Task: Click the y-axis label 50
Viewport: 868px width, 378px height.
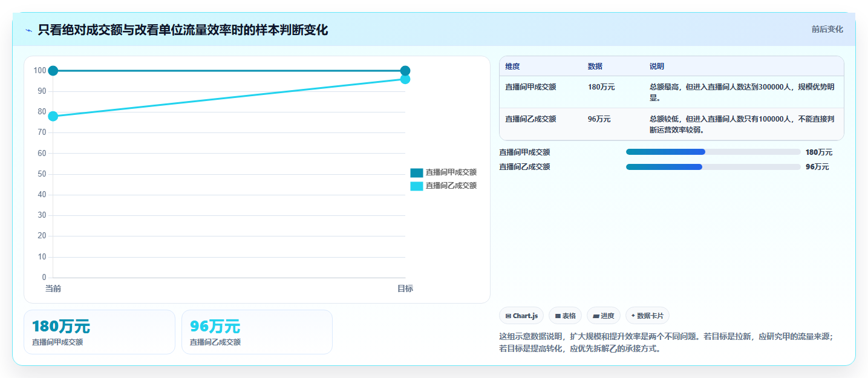Action: 42,174
